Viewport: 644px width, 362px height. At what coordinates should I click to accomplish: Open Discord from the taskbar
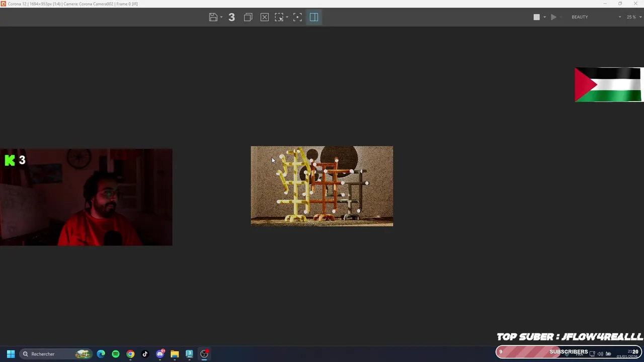160,354
